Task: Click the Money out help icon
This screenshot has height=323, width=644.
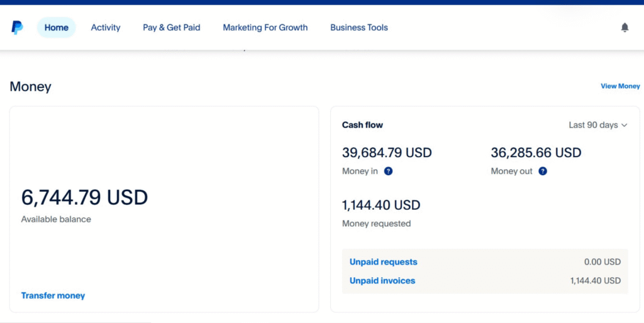Action: 543,171
